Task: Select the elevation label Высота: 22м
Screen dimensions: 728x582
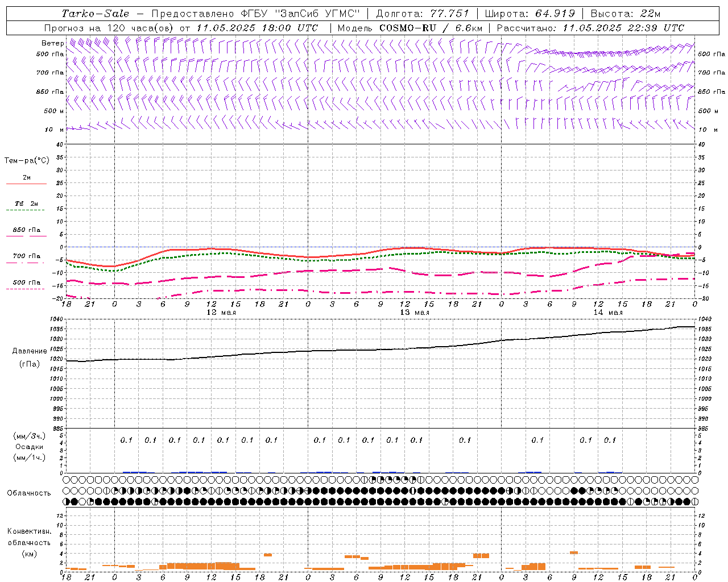Action: (626, 14)
